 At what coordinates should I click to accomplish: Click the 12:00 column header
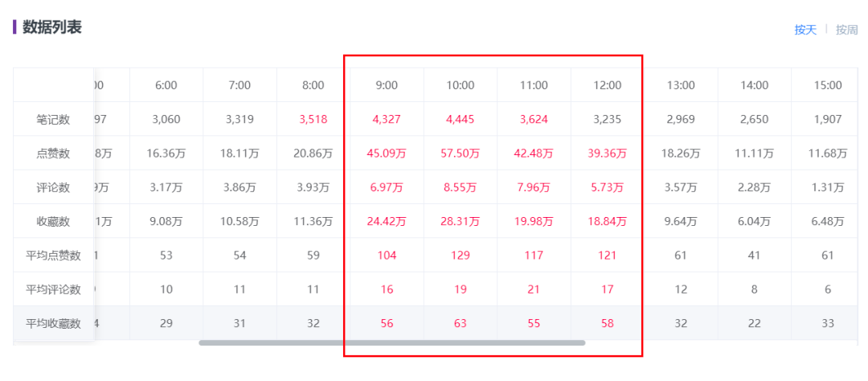pyautogui.click(x=607, y=85)
